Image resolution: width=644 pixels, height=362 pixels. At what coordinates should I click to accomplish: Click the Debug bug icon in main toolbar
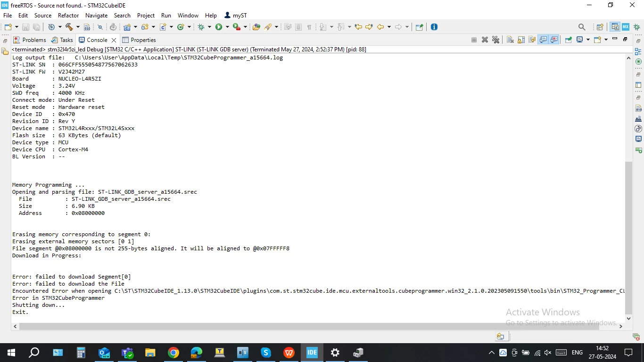tap(201, 27)
